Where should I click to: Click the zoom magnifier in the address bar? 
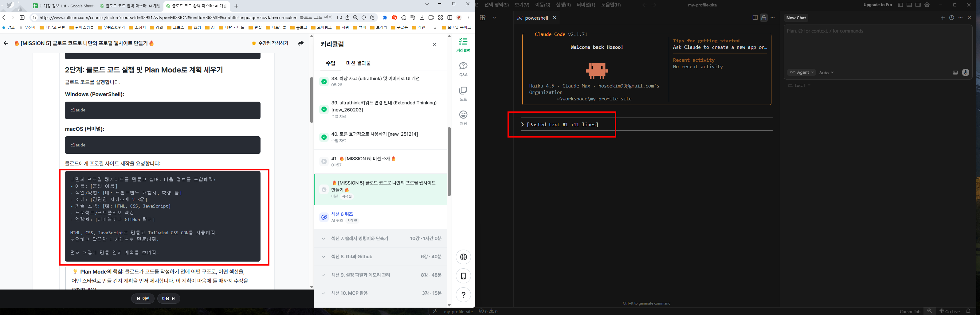(x=355, y=17)
